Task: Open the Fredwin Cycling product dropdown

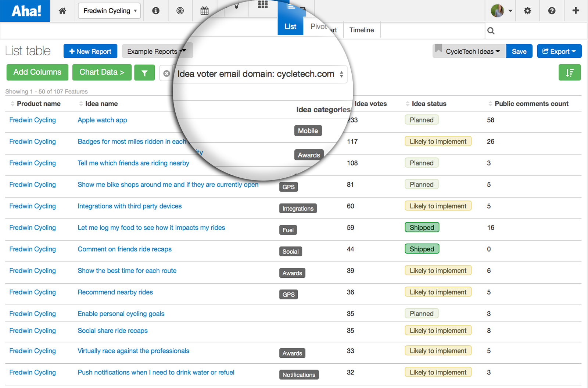Action: click(109, 11)
